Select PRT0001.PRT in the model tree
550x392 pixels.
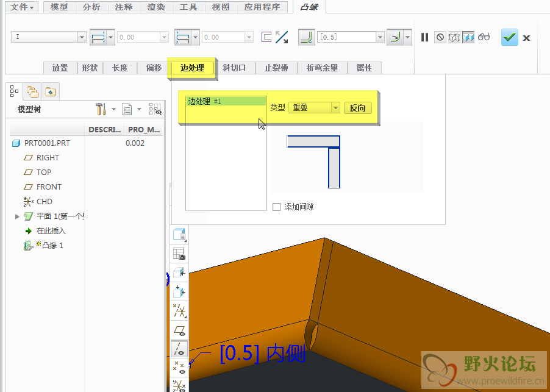(x=47, y=143)
